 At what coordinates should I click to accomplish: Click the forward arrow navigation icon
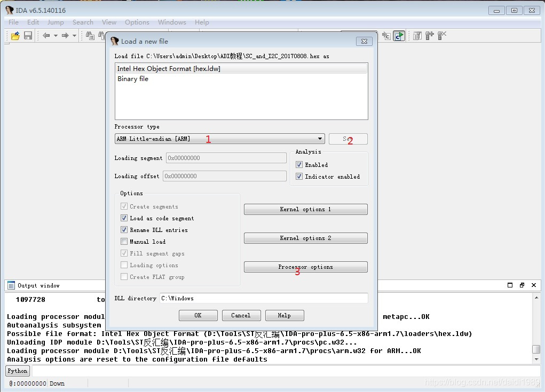pos(65,35)
